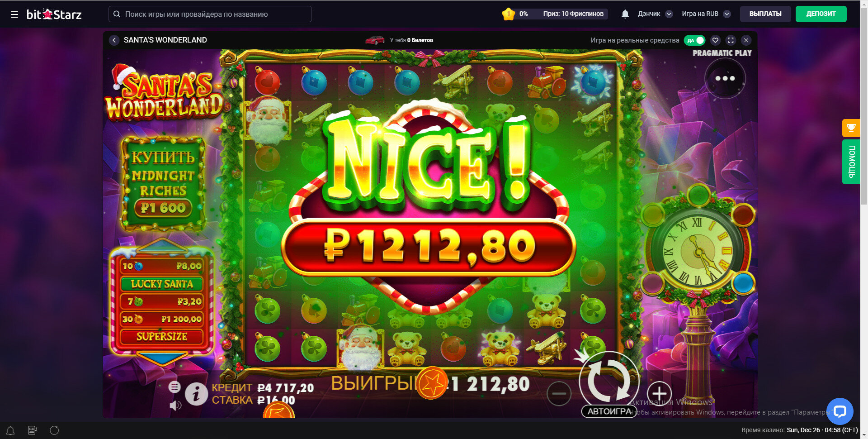Open the Помощь help side tab
The height and width of the screenshot is (439, 868).
coord(851,162)
